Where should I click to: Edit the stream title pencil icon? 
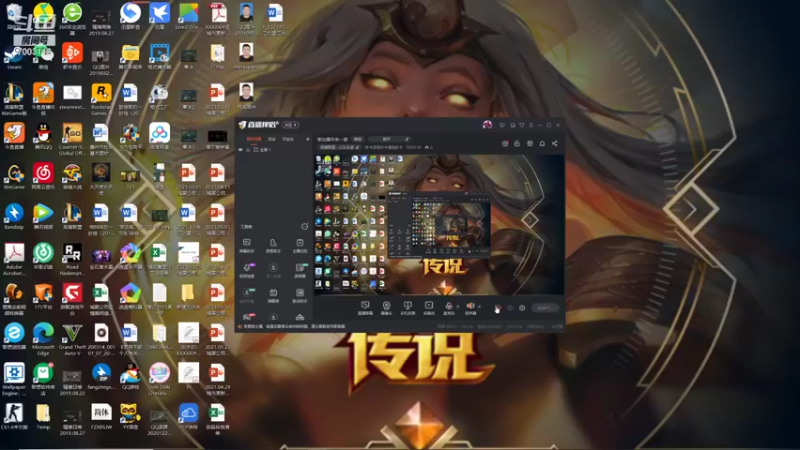pyautogui.click(x=407, y=139)
